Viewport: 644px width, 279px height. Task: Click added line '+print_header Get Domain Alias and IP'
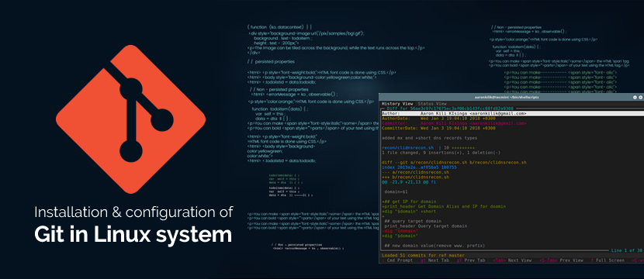click(444, 207)
